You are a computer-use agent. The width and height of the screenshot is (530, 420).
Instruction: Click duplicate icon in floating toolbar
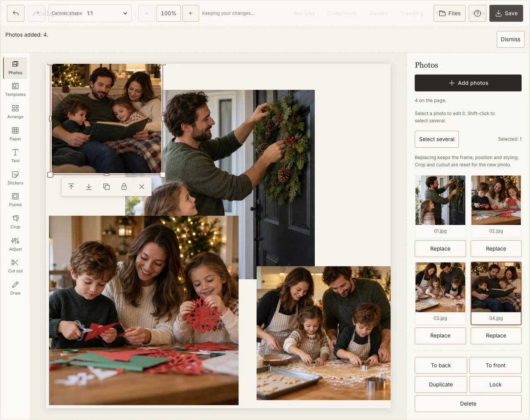(x=106, y=187)
